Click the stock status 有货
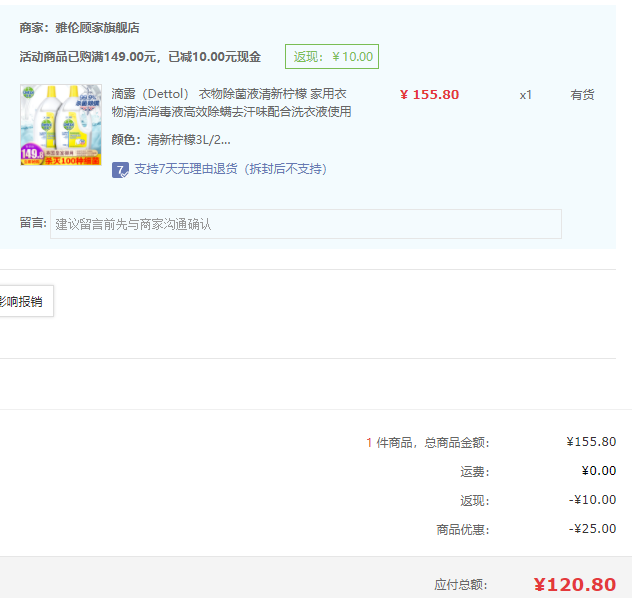The width and height of the screenshot is (632, 598). click(x=582, y=95)
